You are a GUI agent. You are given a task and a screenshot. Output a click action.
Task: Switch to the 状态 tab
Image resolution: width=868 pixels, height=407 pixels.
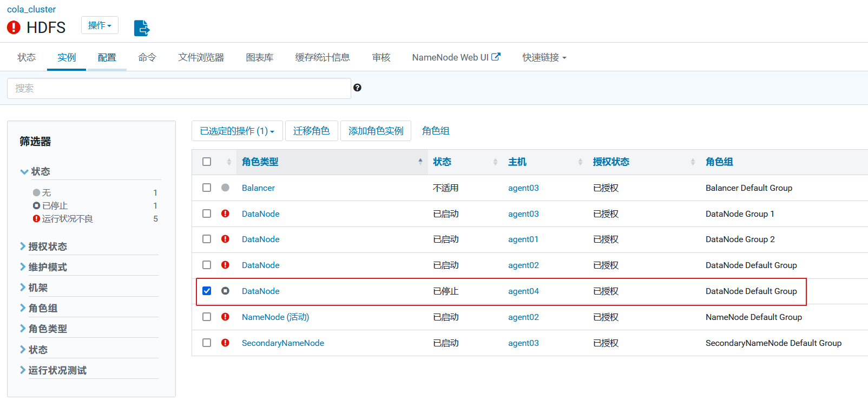(x=27, y=57)
